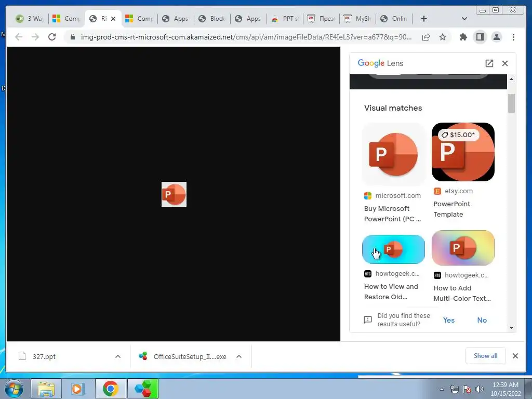Toggle the side panel button
Screen dimensions: 532x399
coord(480,37)
